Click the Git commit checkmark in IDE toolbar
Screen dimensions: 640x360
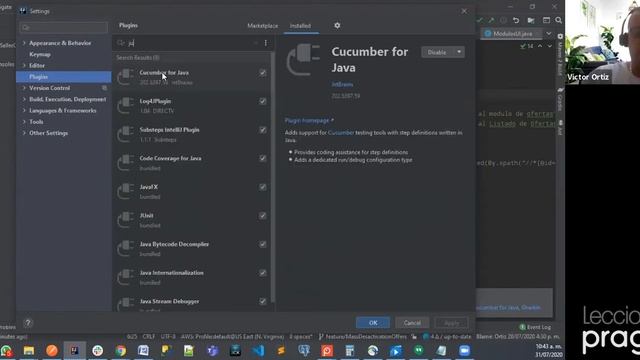480,20
